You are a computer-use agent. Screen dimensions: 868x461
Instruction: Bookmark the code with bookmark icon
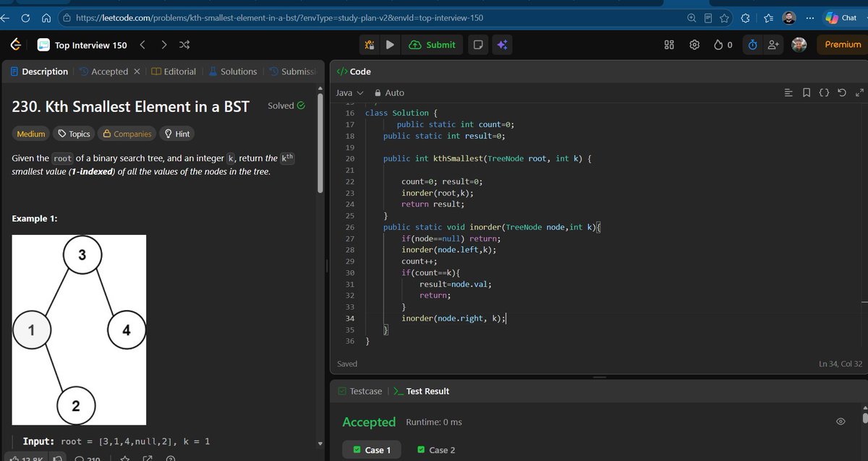pyautogui.click(x=807, y=92)
